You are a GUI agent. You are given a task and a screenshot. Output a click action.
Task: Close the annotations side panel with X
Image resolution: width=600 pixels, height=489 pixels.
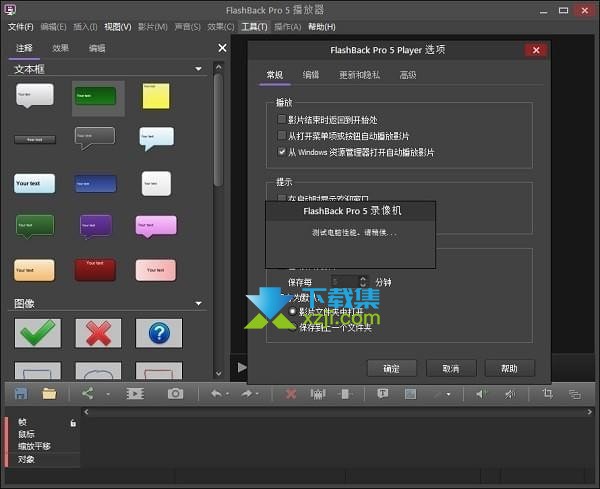pyautogui.click(x=222, y=48)
